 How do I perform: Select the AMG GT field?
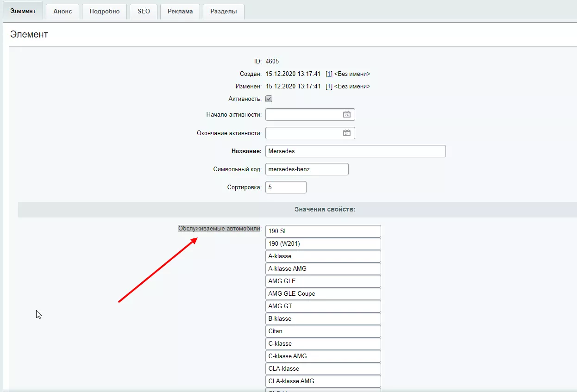(323, 306)
